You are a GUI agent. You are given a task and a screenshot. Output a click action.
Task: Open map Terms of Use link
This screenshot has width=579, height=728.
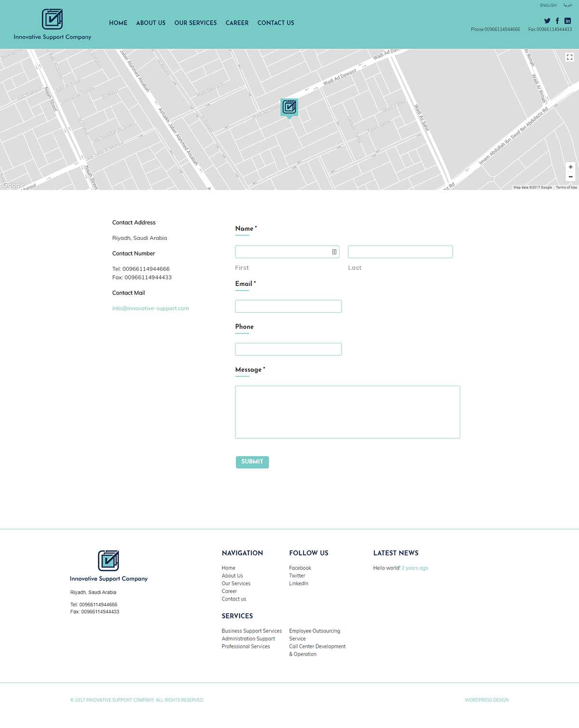(566, 187)
